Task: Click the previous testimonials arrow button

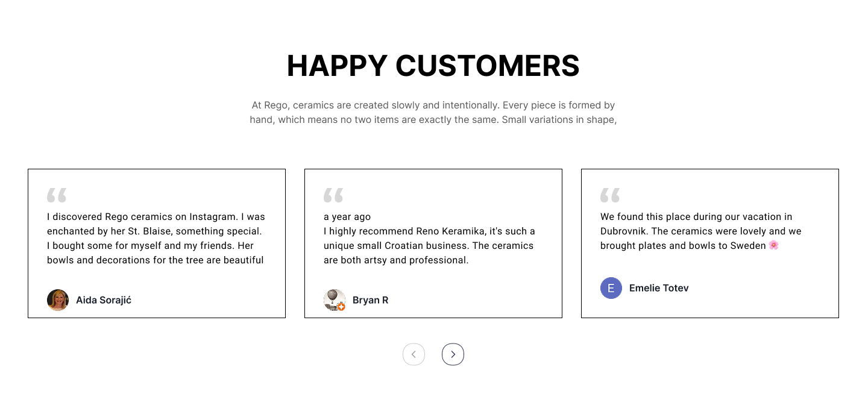Action: 414,354
